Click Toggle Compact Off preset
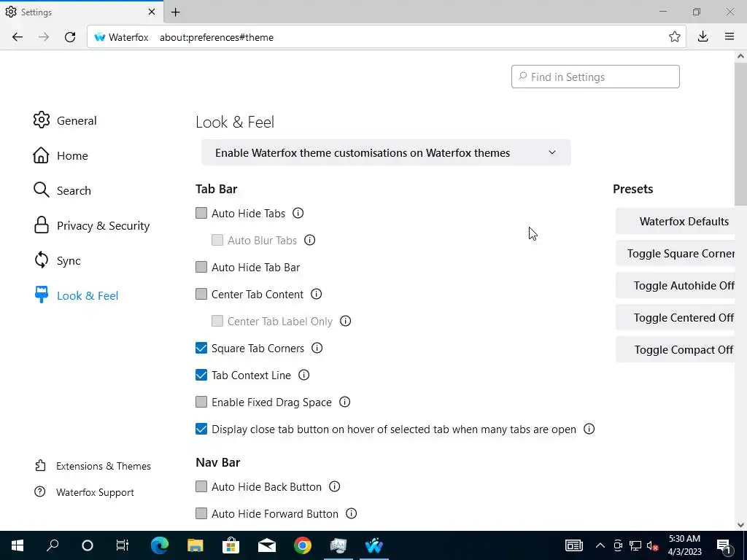Image resolution: width=747 pixels, height=560 pixels. point(676,349)
